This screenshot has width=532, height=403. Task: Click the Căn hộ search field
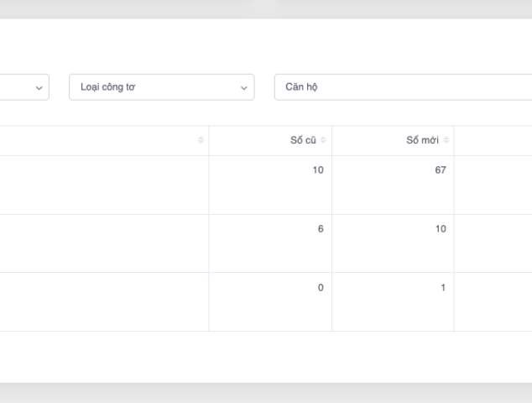(x=403, y=87)
